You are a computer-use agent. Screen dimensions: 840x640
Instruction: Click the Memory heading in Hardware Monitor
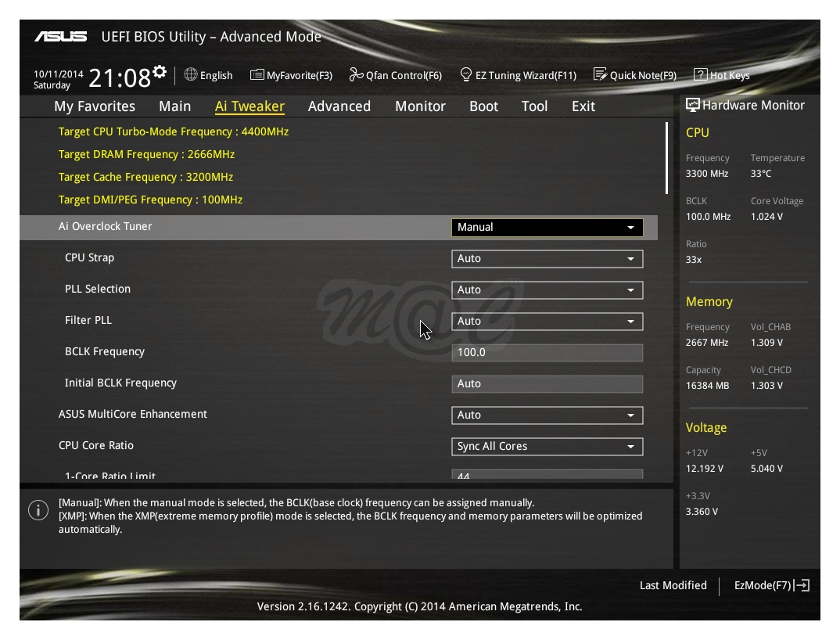pyautogui.click(x=709, y=302)
